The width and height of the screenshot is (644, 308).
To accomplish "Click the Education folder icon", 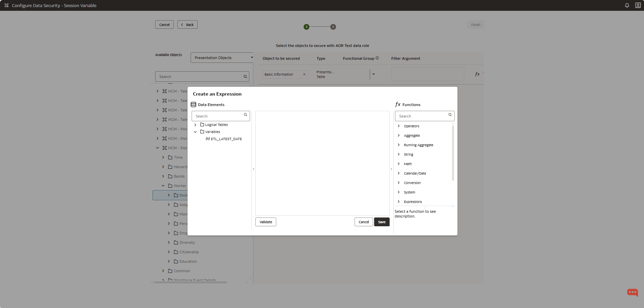I will (x=176, y=261).
